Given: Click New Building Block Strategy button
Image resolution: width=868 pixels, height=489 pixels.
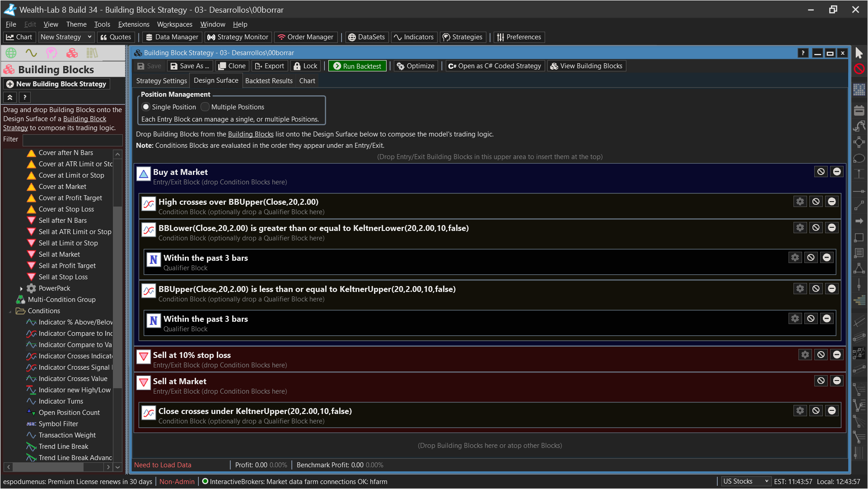Looking at the screenshot, I should click(x=56, y=84).
